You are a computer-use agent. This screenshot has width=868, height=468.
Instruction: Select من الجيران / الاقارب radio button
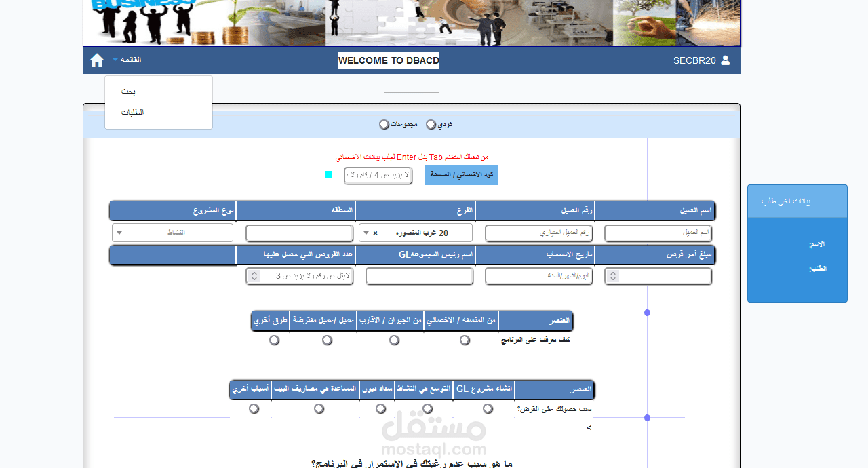[x=395, y=340]
